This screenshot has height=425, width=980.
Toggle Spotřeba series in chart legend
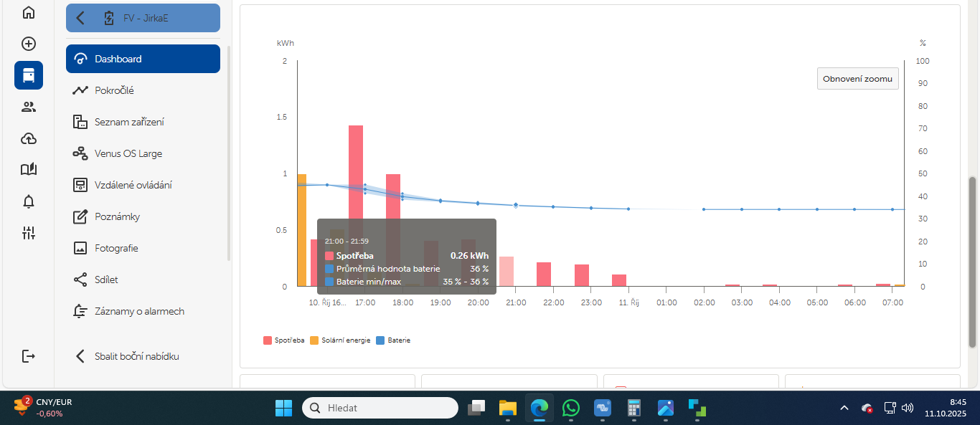tap(284, 340)
